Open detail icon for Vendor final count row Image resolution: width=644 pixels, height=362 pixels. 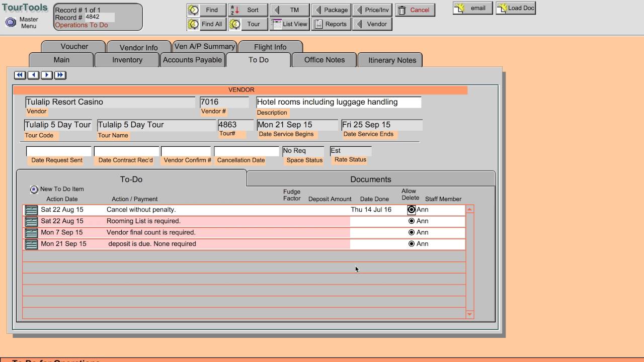click(x=31, y=233)
